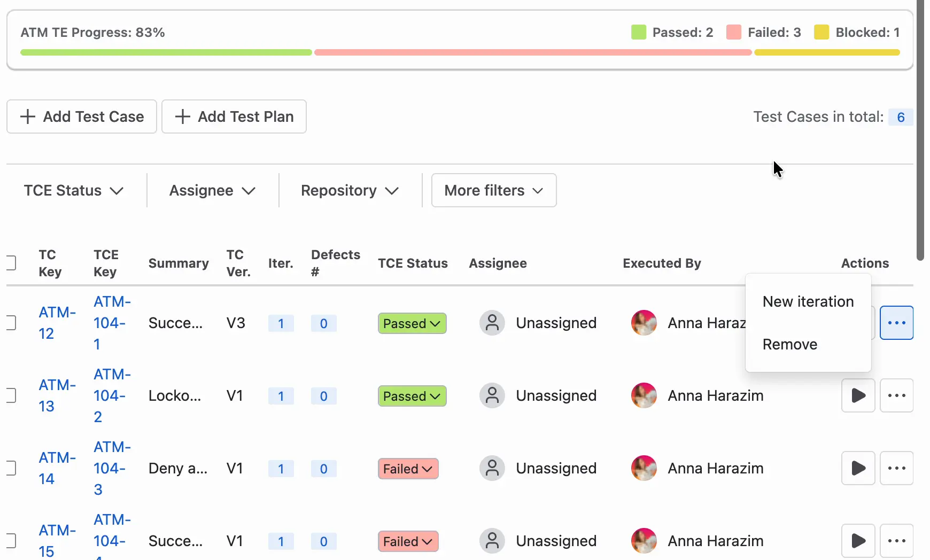
Task: Open execution link ATM-104-3
Action: tap(112, 468)
